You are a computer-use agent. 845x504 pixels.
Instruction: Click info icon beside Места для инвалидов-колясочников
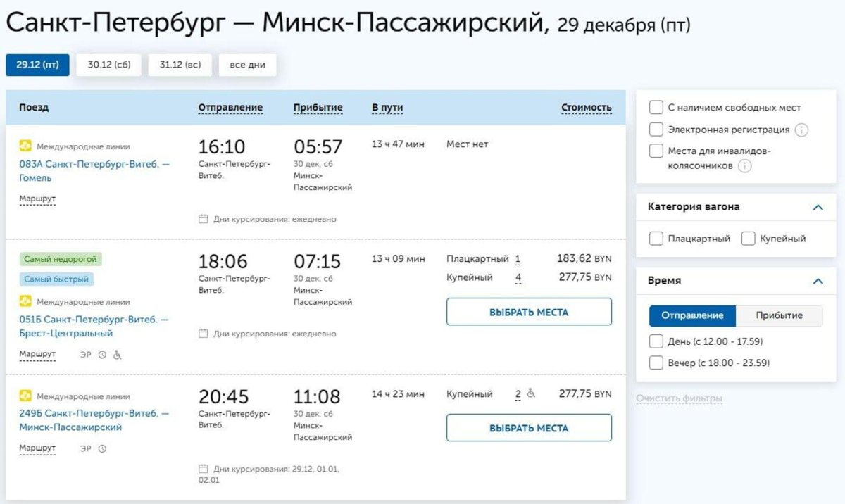(x=745, y=166)
